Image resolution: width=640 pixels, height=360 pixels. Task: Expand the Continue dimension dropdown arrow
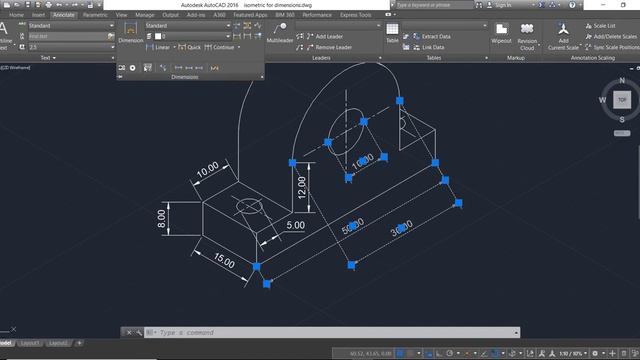[239, 47]
